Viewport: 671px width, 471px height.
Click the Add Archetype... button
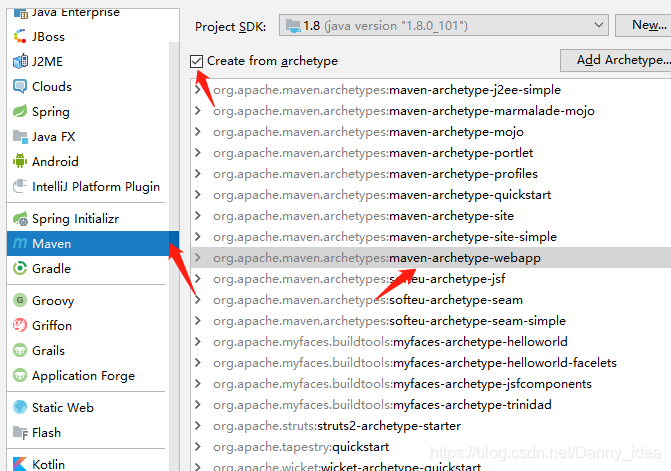[x=617, y=60]
